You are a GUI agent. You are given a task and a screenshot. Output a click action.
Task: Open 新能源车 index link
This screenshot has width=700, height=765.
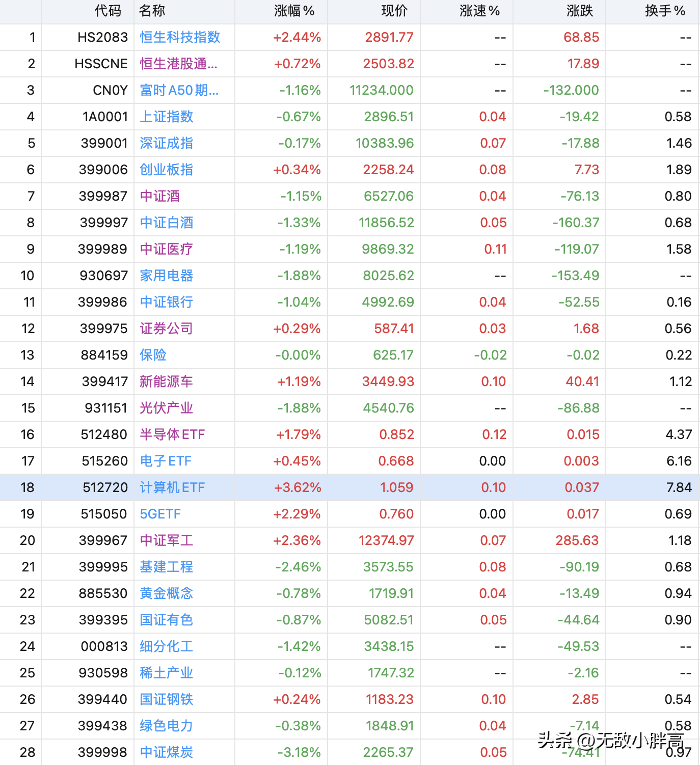tap(167, 381)
